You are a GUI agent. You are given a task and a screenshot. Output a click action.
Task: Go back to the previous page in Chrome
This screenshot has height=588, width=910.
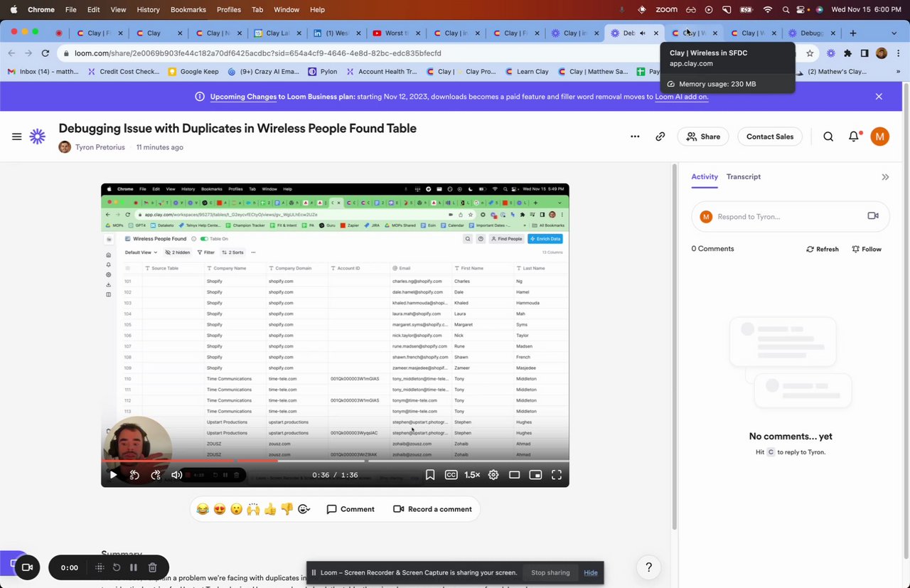(x=11, y=53)
